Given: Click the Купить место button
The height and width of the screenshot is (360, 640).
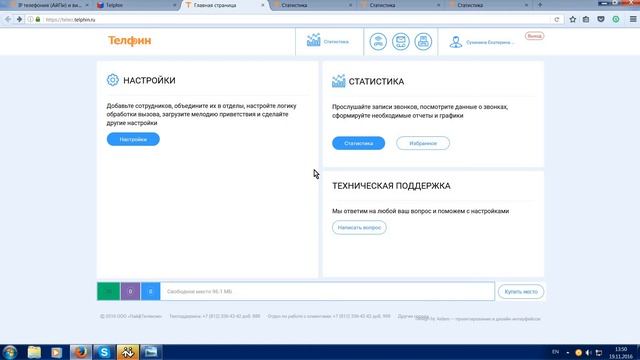Looking at the screenshot, I should click(x=521, y=291).
